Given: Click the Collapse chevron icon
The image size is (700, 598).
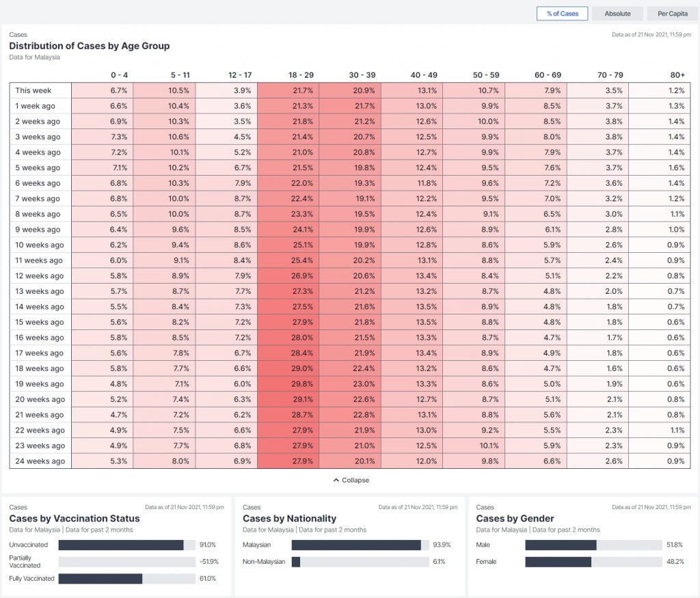Looking at the screenshot, I should [336, 480].
